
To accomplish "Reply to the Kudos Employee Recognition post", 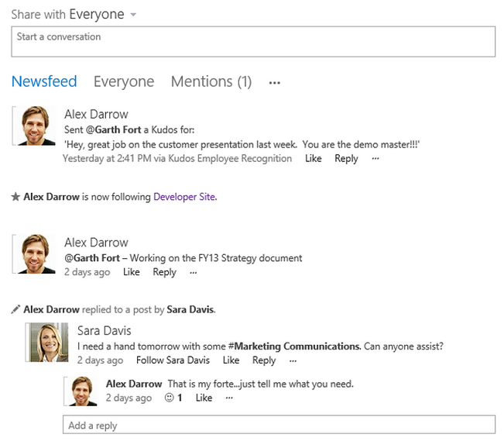I will 346,158.
